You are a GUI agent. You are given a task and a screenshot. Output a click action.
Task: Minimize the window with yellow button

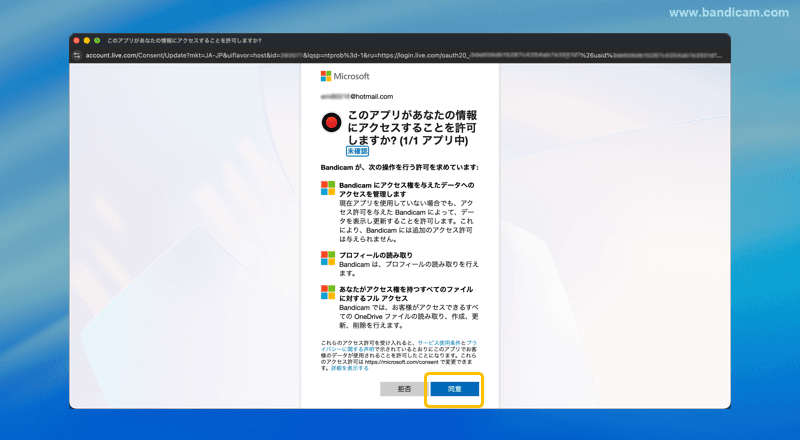(87, 40)
